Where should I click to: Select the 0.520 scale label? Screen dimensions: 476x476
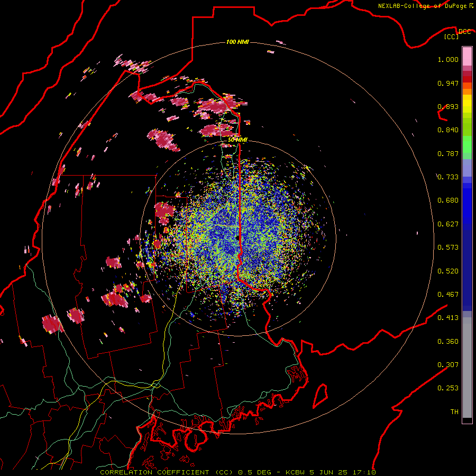(x=448, y=271)
